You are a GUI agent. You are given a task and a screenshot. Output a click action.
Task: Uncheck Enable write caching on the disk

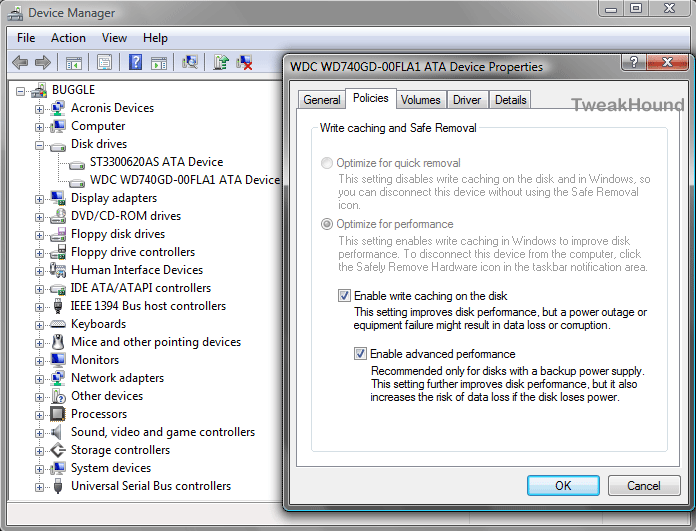(x=344, y=296)
